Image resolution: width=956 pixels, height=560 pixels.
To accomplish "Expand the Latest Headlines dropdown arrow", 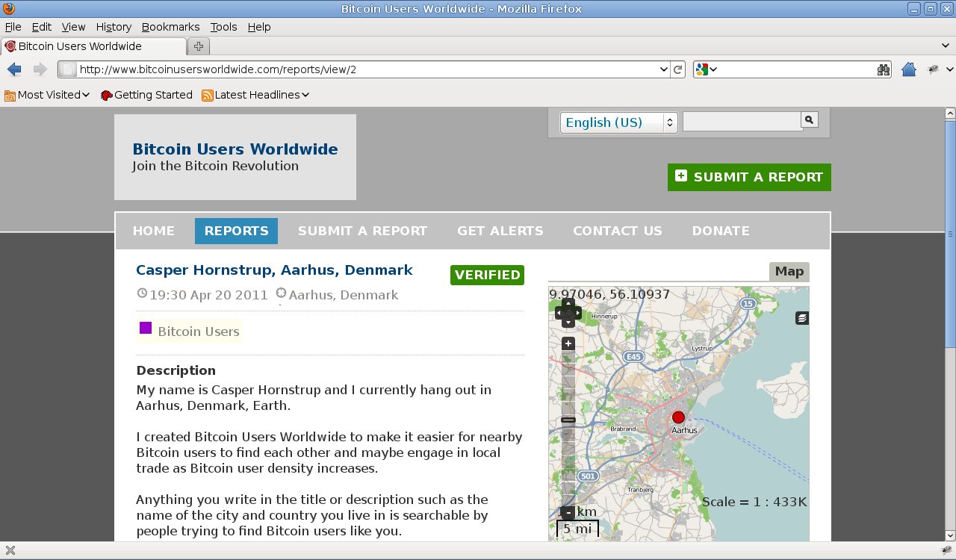I will pyautogui.click(x=305, y=95).
